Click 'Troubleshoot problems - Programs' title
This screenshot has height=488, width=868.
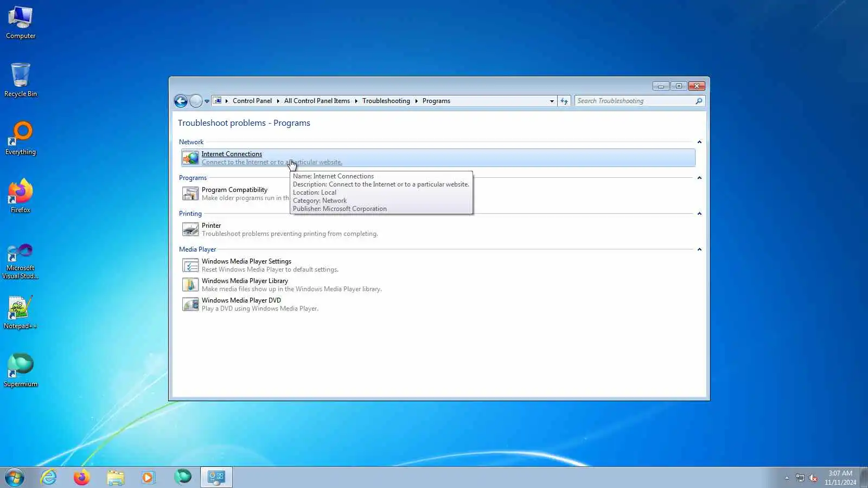pyautogui.click(x=244, y=123)
